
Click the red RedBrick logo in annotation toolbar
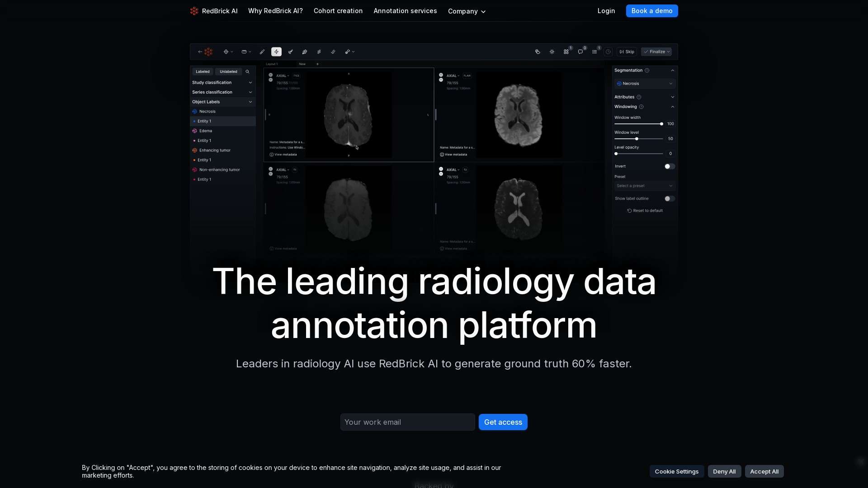point(208,52)
